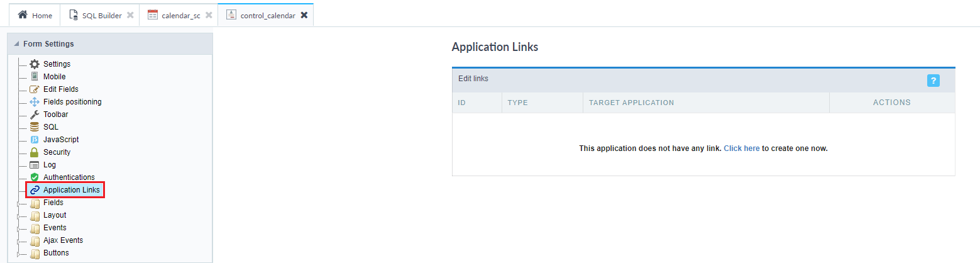
Task: Select the Mobile phone icon
Action: pyautogui.click(x=35, y=77)
